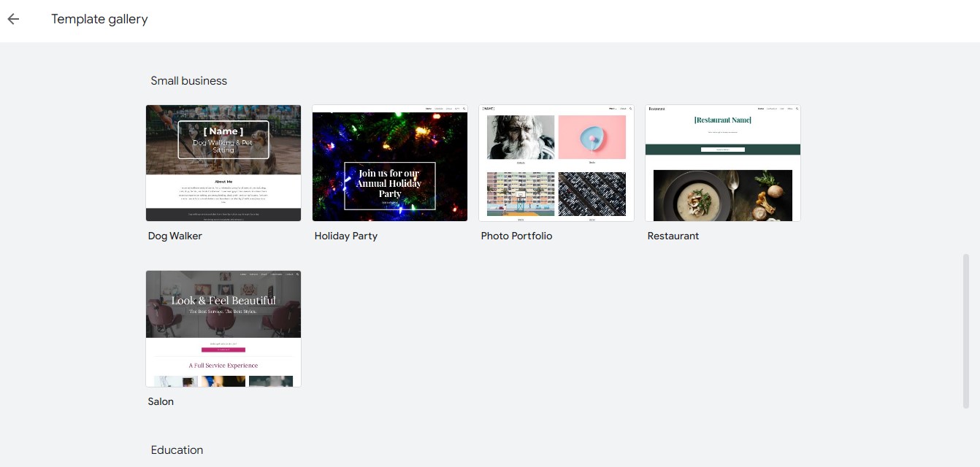Image resolution: width=980 pixels, height=467 pixels.
Task: Click the vertical scrollbar thumb
Action: click(x=967, y=331)
